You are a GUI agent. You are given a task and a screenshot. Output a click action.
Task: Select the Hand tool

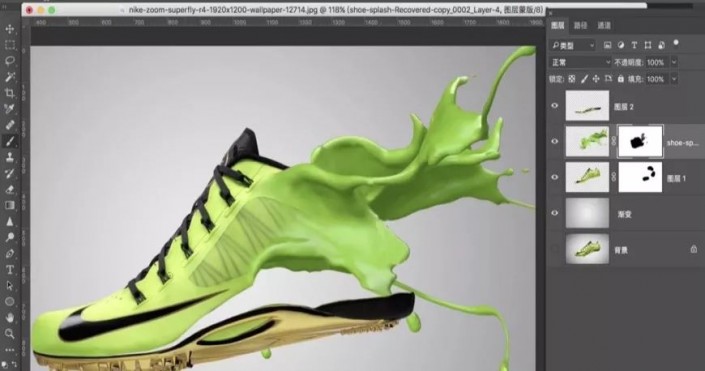[9, 318]
